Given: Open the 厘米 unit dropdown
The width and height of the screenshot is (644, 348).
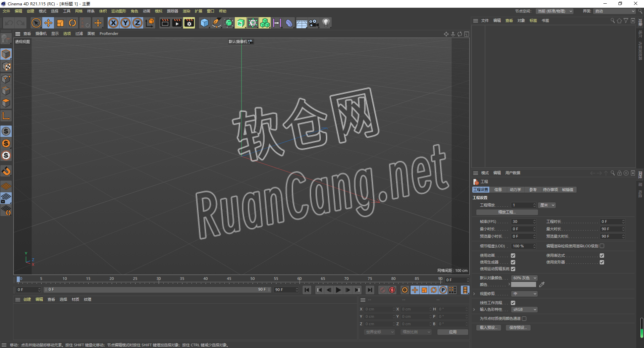Looking at the screenshot, I should 547,205.
